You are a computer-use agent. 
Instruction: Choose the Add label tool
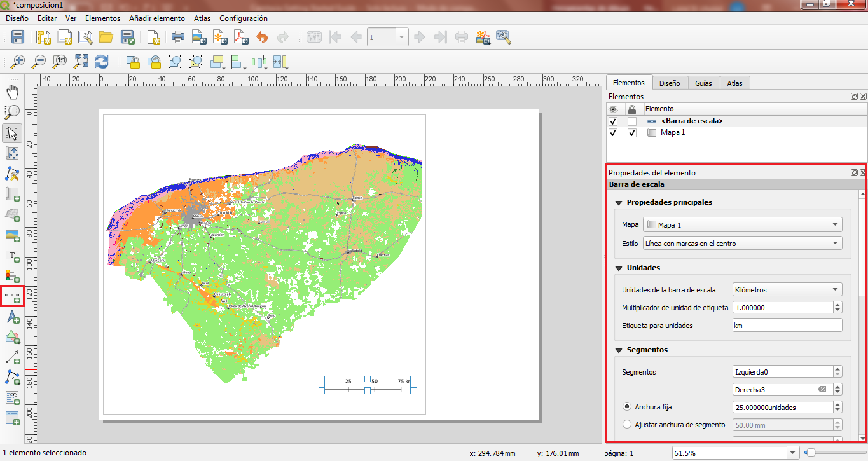(x=12, y=256)
